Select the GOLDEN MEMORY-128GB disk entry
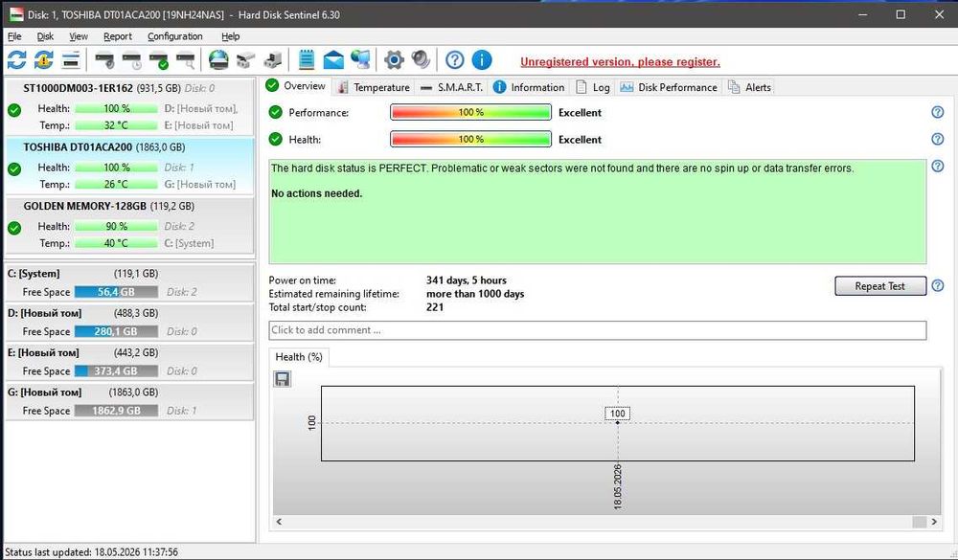The width and height of the screenshot is (958, 560). (x=129, y=225)
